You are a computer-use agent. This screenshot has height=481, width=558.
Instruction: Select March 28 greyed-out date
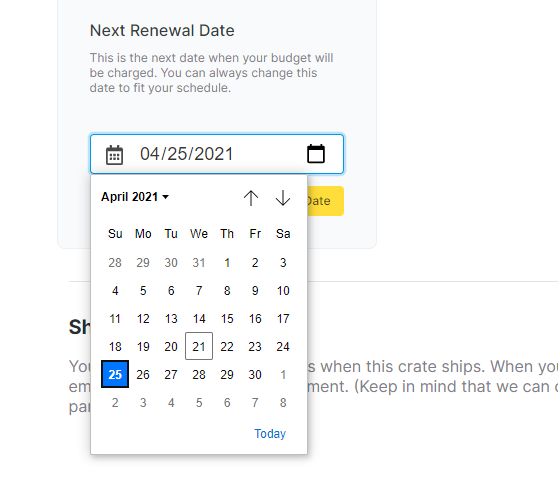pyautogui.click(x=115, y=263)
